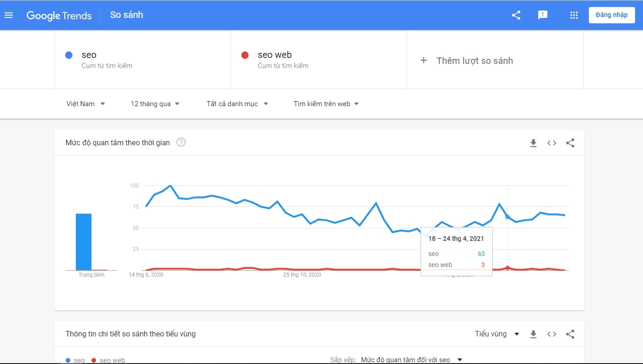Image resolution: width=643 pixels, height=364 pixels.
Task: Share the interest over time chart
Action: pyautogui.click(x=570, y=143)
